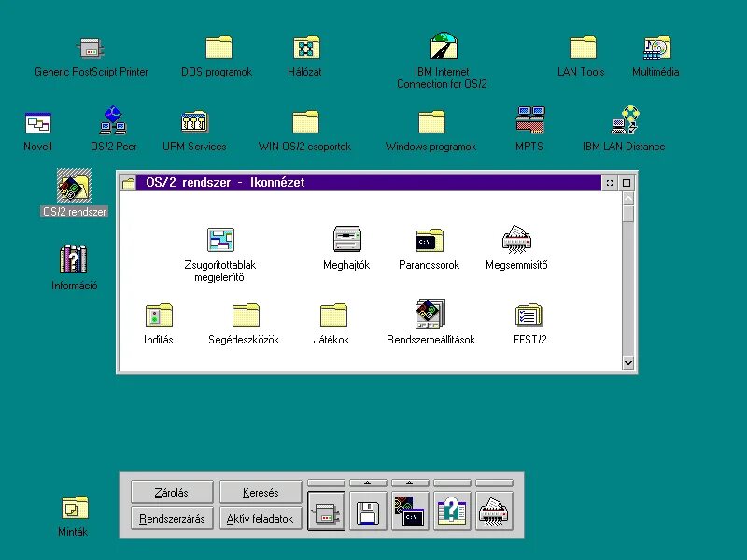Expand drawer above LaunchPad floppy icon
This screenshot has width=747, height=560.
368,483
